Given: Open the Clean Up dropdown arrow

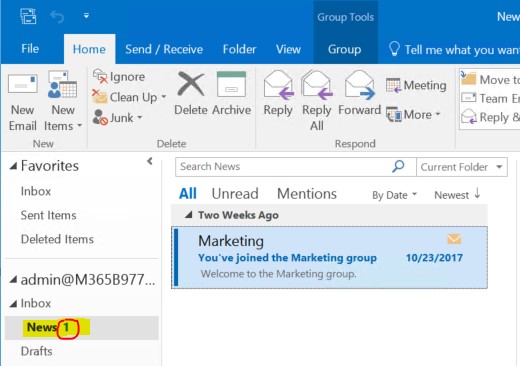Looking at the screenshot, I should 164,97.
